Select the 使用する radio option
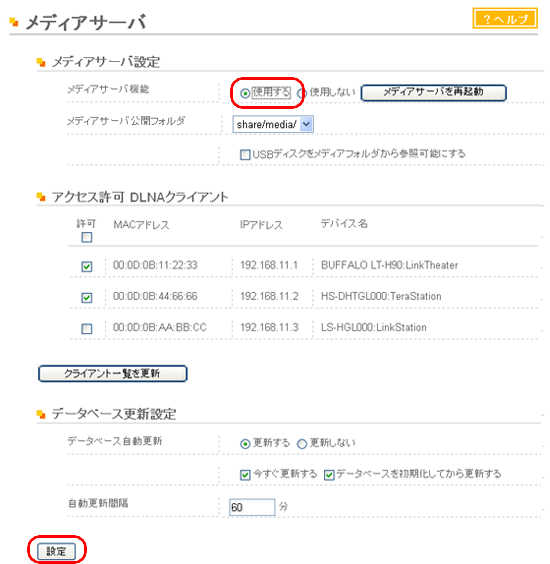Viewport: 550px width, 564px height. pyautogui.click(x=245, y=94)
